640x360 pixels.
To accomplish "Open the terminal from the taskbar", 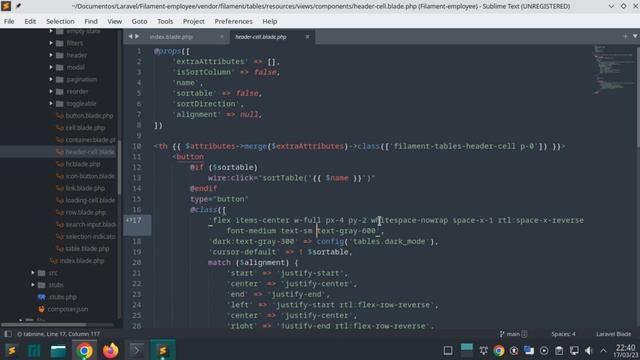I will click(x=136, y=350).
